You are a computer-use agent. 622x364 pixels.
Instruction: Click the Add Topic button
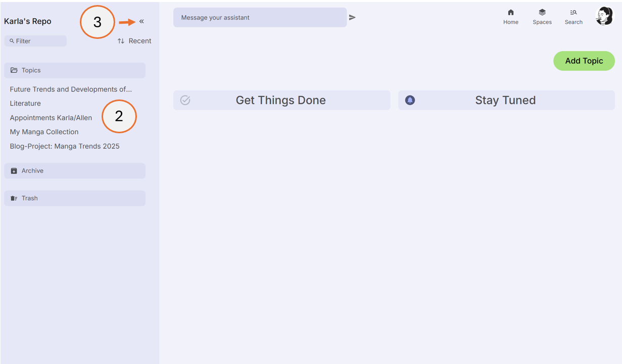tap(584, 61)
